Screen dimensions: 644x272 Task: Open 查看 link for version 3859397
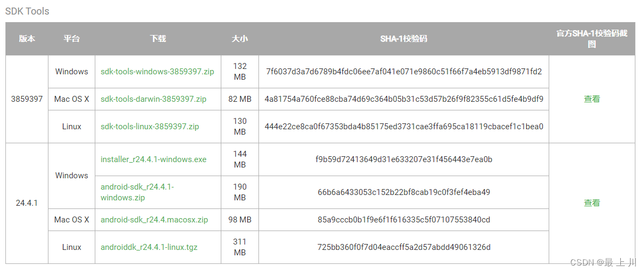592,99
